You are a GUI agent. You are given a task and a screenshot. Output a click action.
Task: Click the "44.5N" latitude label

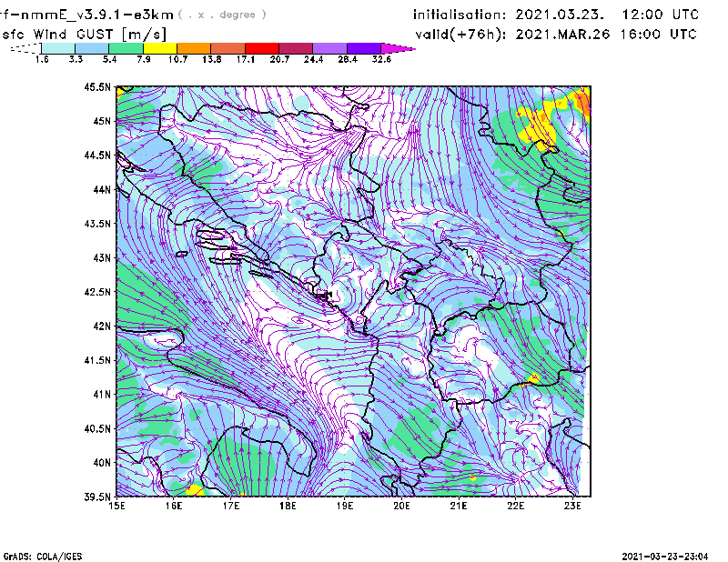click(x=97, y=155)
